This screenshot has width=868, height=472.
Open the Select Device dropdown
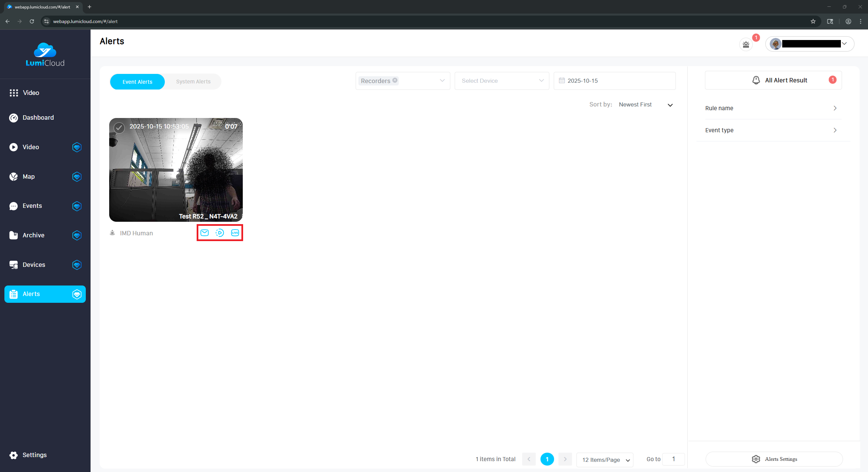[x=501, y=81]
